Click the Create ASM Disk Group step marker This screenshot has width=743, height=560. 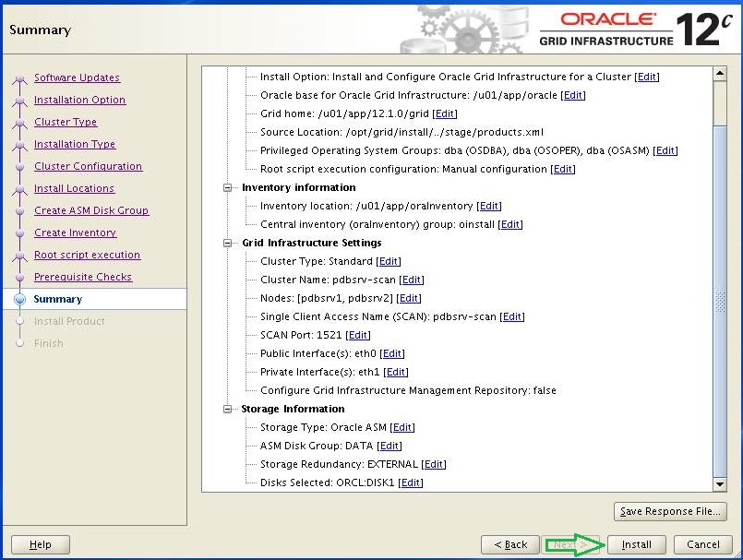(20, 211)
